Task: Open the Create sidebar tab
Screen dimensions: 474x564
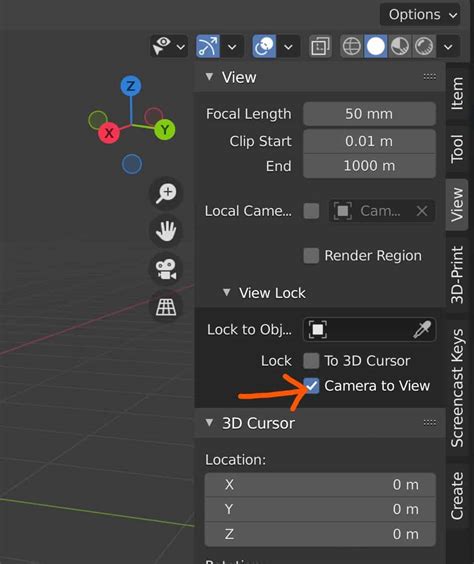Action: tap(457, 496)
